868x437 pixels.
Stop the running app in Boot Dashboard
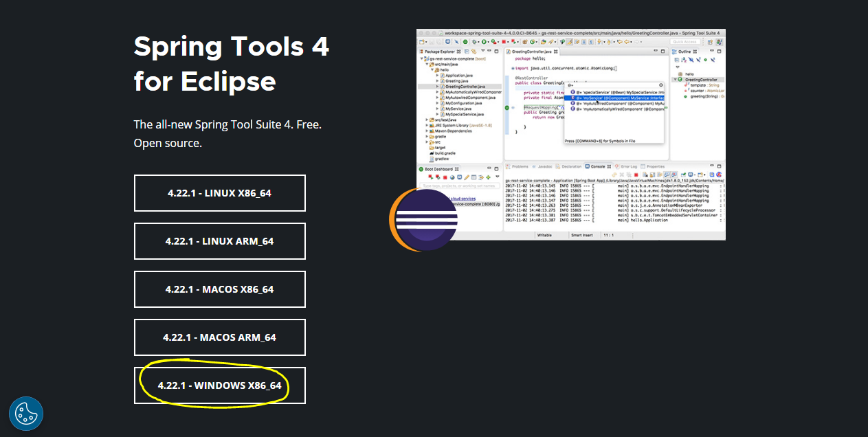click(445, 177)
